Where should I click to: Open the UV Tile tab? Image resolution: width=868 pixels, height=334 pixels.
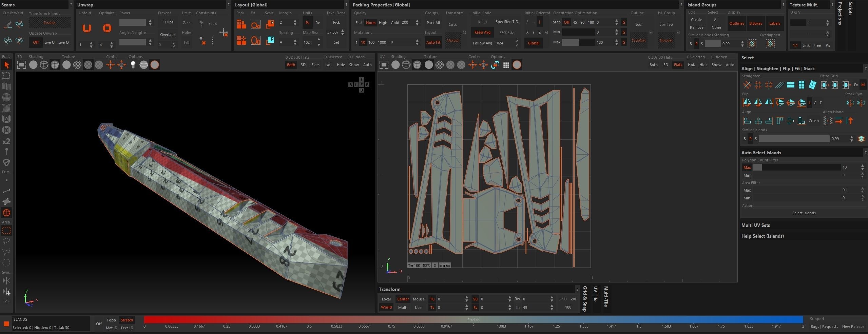(595, 294)
